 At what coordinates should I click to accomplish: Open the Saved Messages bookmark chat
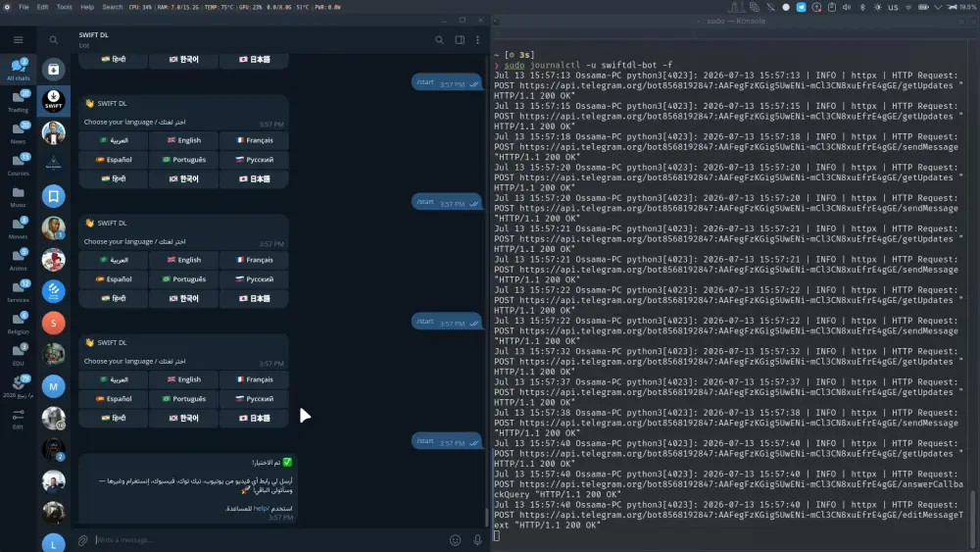click(x=53, y=196)
